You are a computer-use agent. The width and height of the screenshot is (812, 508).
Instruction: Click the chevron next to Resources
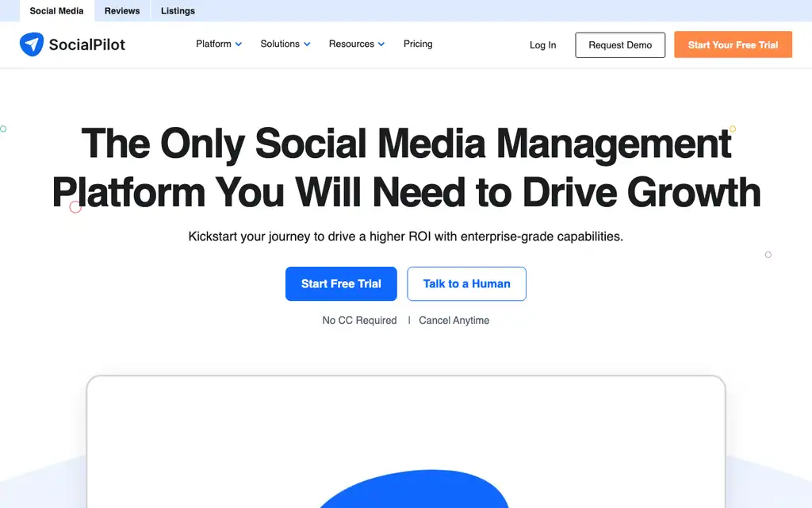coord(381,44)
